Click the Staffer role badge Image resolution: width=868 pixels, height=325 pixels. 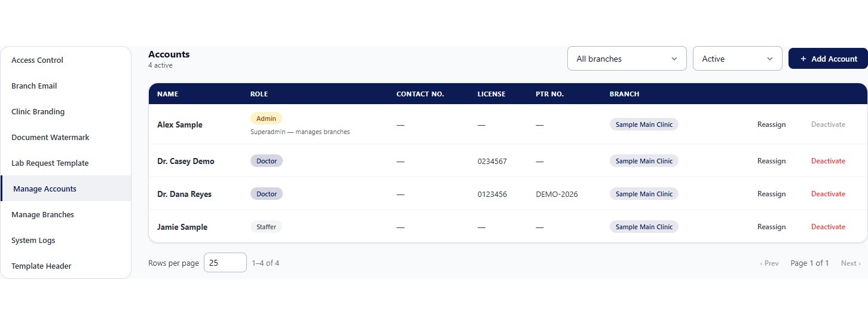click(x=266, y=226)
